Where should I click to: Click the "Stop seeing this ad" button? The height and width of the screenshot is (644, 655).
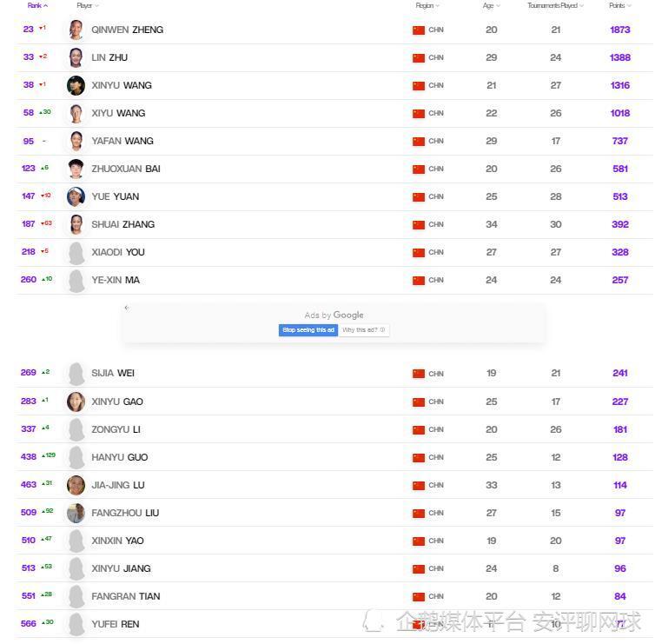click(308, 330)
